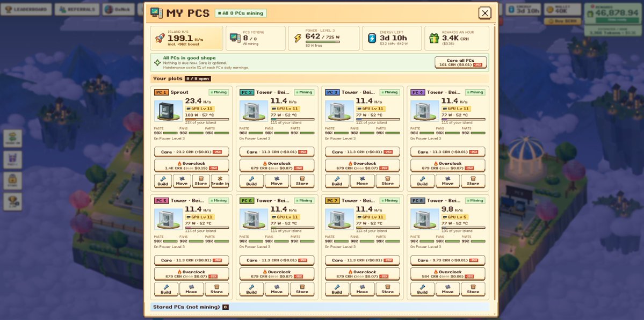Click Move button for PC 5
Image resolution: width=644 pixels, height=320 pixels.
coord(191,289)
